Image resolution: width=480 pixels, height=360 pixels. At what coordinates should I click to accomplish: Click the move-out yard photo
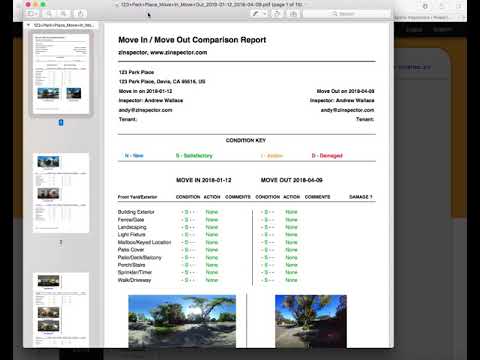(311, 321)
